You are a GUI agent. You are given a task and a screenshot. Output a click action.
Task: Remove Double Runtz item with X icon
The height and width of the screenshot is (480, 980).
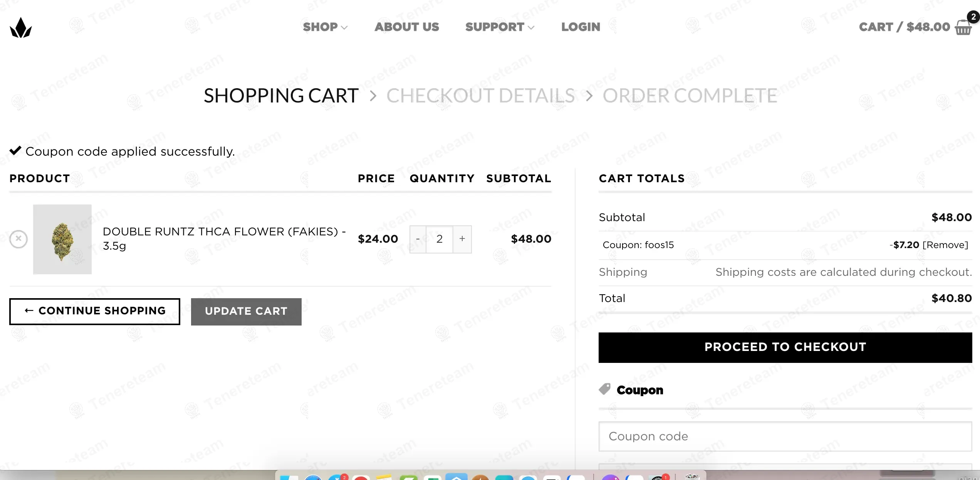click(18, 239)
